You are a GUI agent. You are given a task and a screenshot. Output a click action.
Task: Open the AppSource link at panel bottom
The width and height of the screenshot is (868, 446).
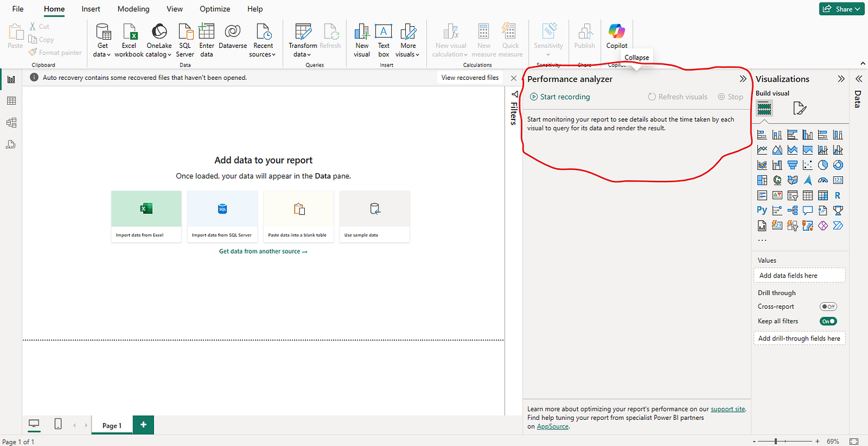pos(552,426)
